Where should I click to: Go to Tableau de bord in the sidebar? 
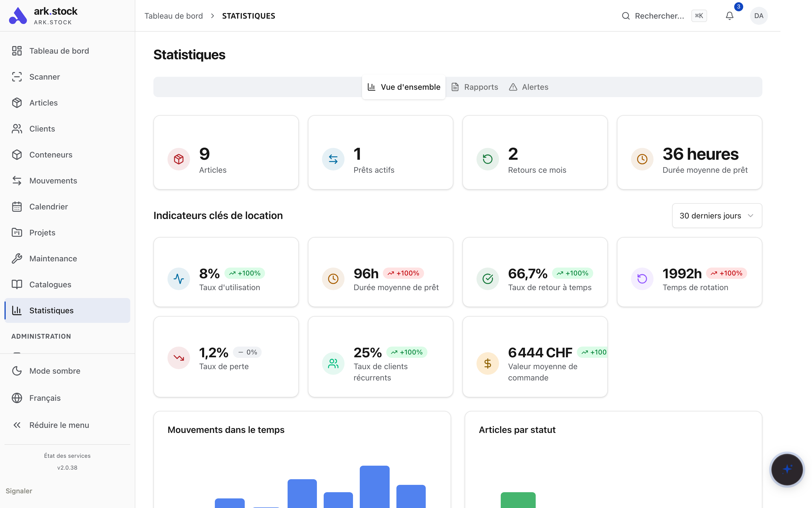(67, 51)
